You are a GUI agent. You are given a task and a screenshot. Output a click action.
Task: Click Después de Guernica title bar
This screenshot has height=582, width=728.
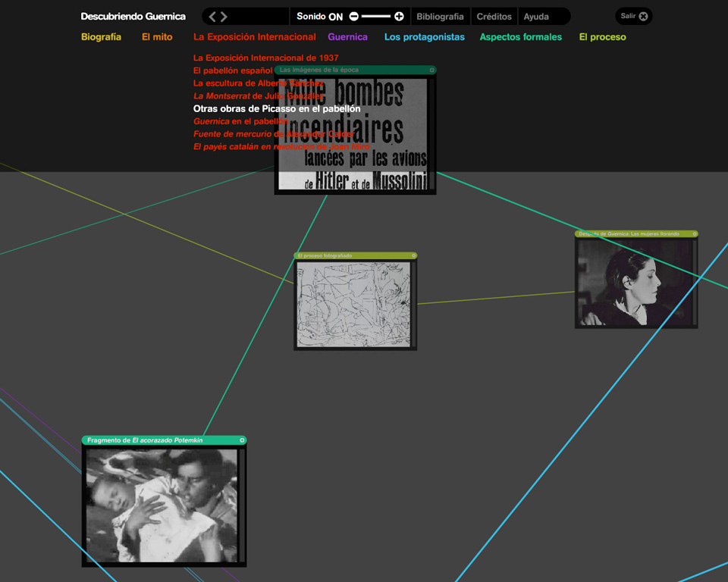636,234
